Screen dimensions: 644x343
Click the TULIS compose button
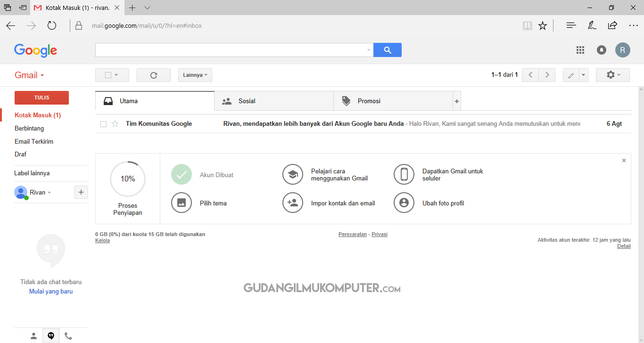[x=41, y=98]
